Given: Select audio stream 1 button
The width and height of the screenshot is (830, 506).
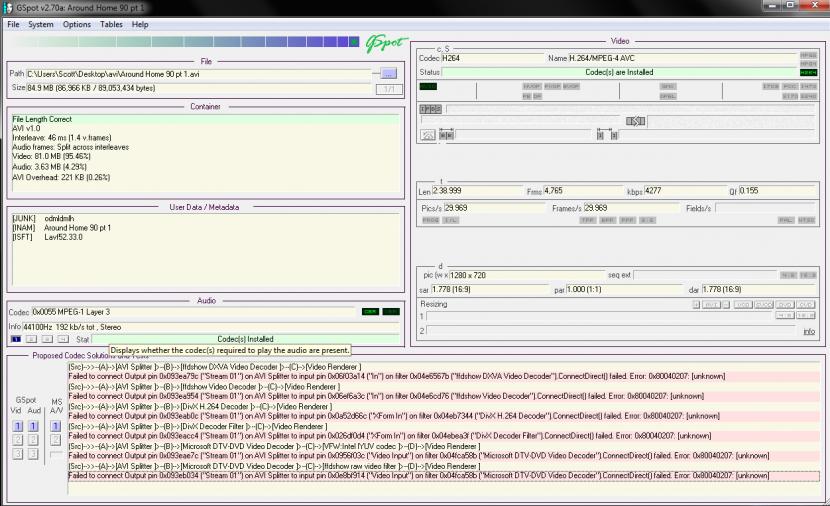Looking at the screenshot, I should [14, 339].
